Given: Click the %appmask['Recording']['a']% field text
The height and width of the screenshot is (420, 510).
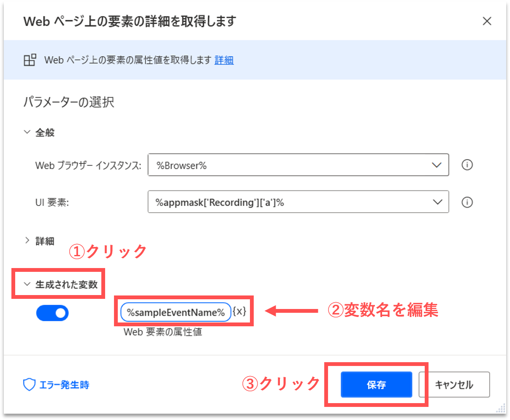Looking at the screenshot, I should pyautogui.click(x=220, y=203).
